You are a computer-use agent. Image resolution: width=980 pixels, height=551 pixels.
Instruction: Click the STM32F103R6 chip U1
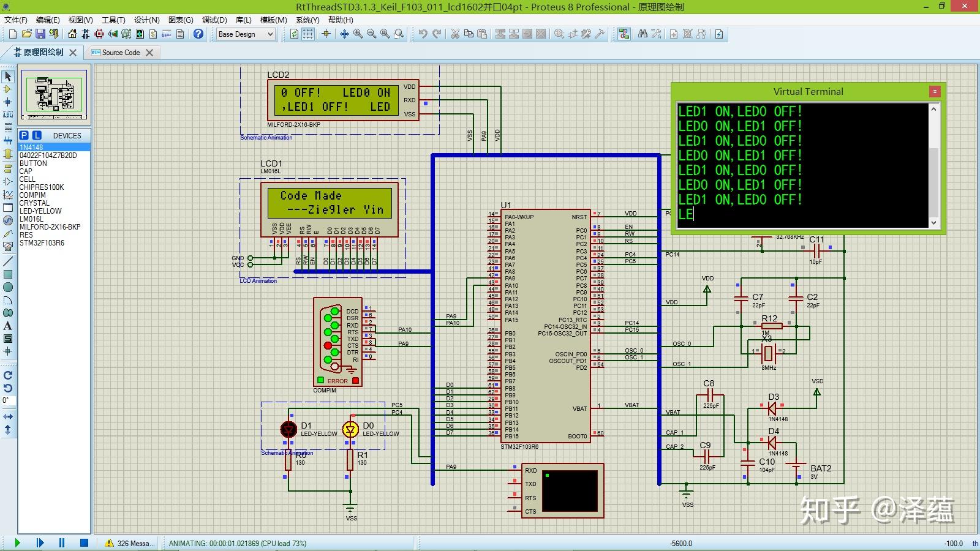(x=546, y=326)
